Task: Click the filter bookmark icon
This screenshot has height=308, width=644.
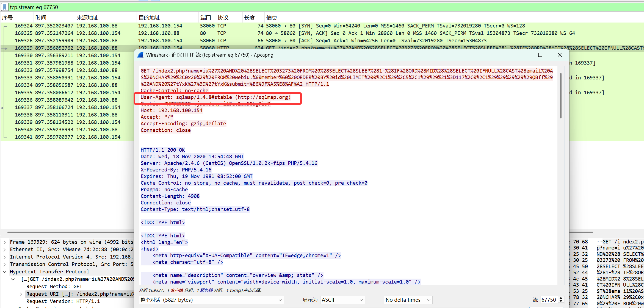Action: (x=5, y=7)
